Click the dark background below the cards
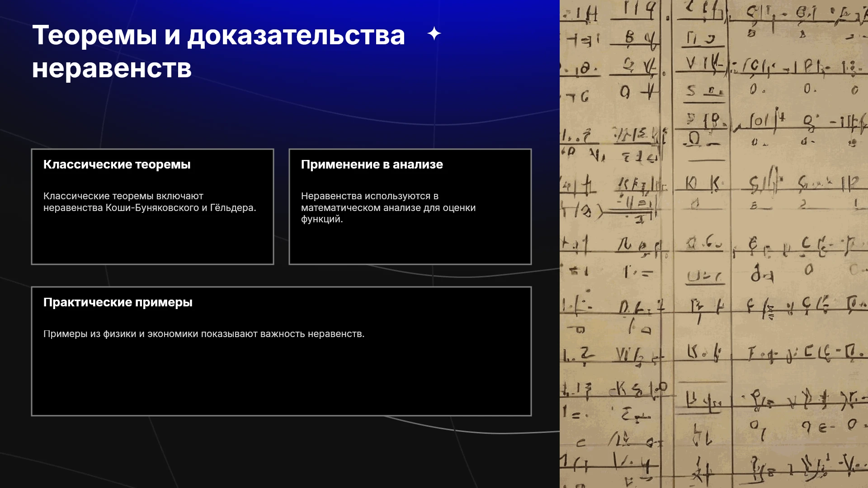This screenshot has width=868, height=488. [x=280, y=452]
